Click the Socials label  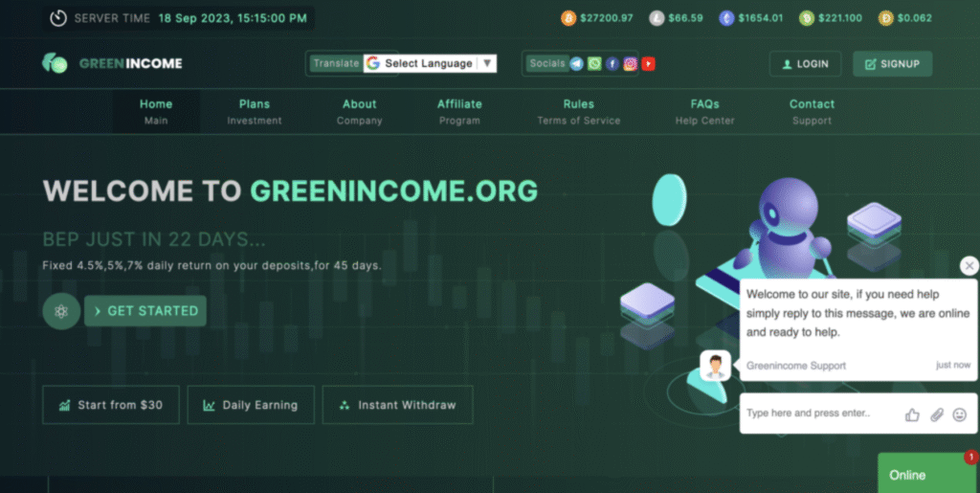tap(546, 63)
